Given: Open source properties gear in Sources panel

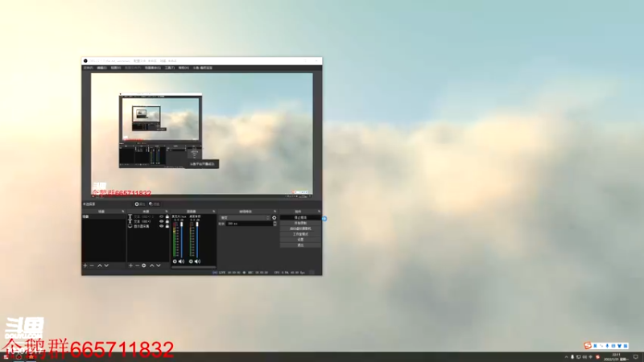Looking at the screenshot, I should click(144, 265).
